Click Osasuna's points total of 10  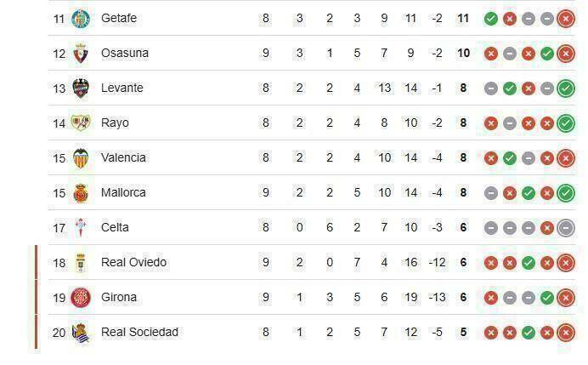(x=463, y=53)
